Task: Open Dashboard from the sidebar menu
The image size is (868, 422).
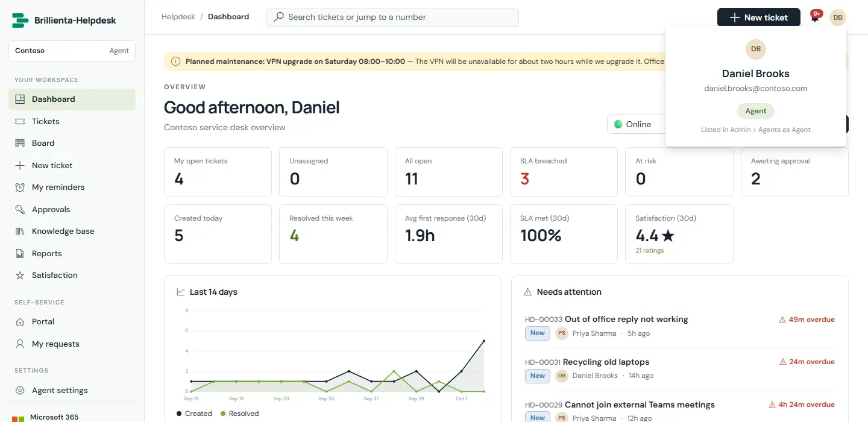Action: click(72, 99)
